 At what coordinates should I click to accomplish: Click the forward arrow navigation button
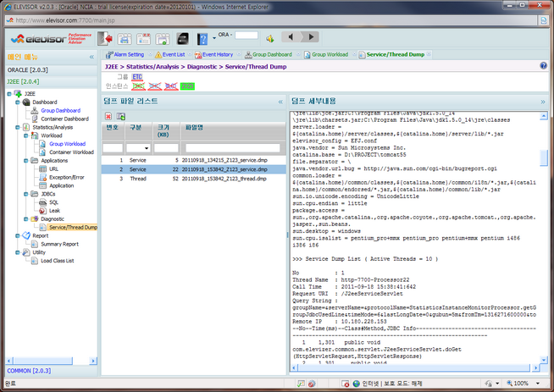(311, 36)
